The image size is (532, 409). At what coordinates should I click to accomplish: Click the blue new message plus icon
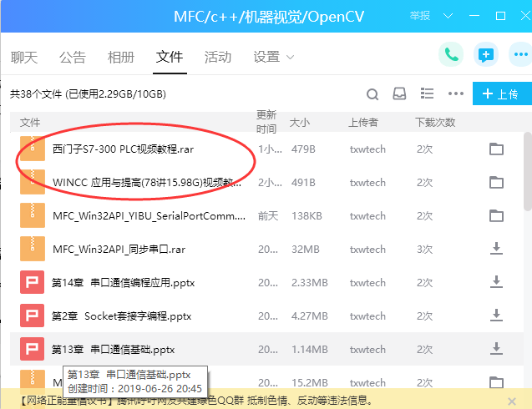[x=486, y=54]
